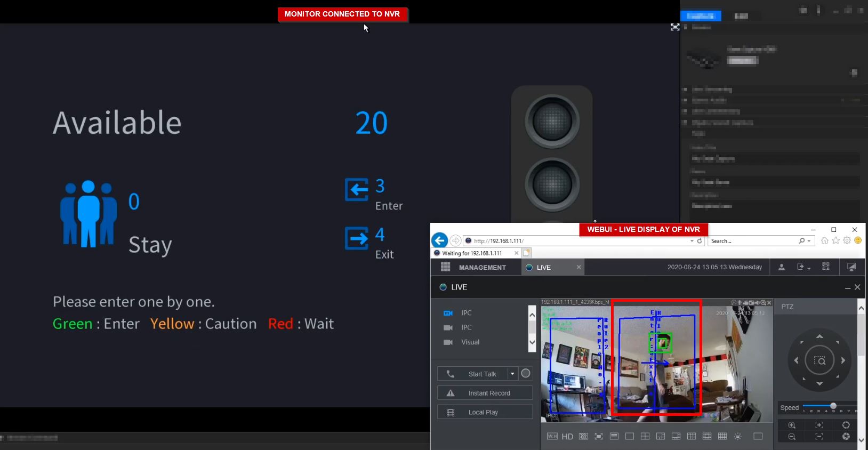
Task: Select the single-view layout icon
Action: click(x=630, y=436)
